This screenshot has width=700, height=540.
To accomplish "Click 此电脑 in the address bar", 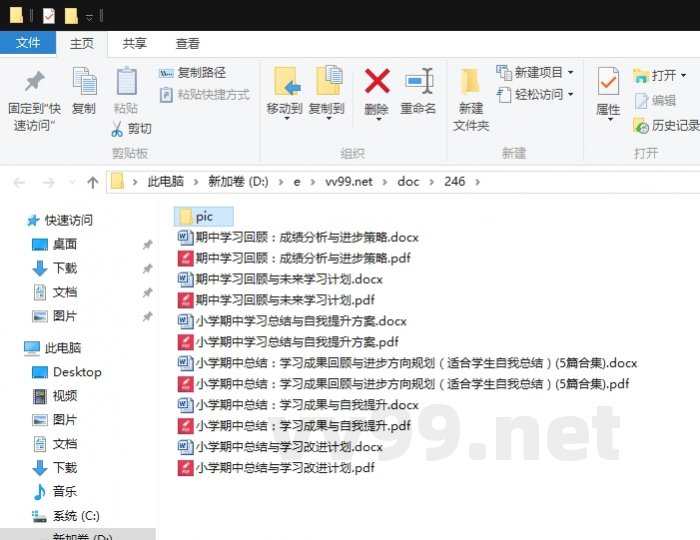I will point(166,182).
